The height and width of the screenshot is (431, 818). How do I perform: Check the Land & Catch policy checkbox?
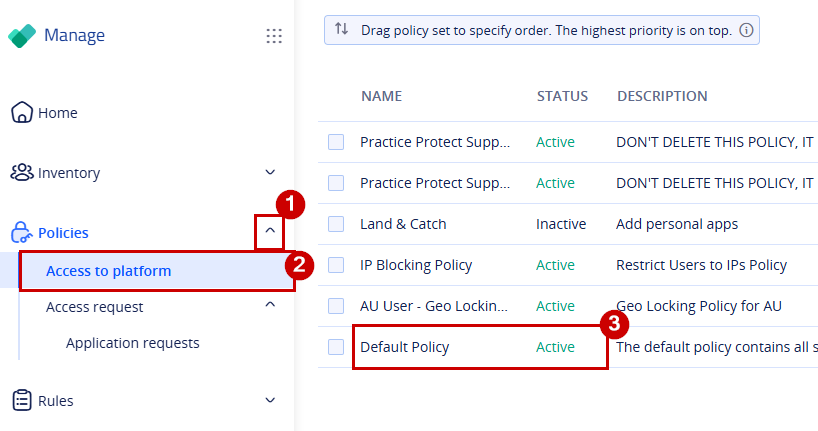coord(336,224)
